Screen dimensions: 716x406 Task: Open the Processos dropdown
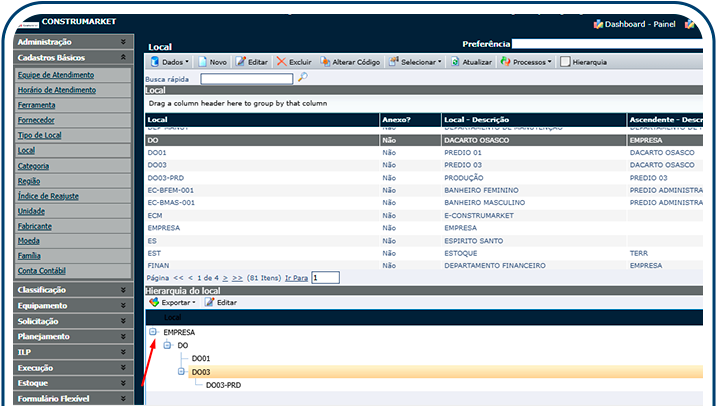click(x=525, y=62)
